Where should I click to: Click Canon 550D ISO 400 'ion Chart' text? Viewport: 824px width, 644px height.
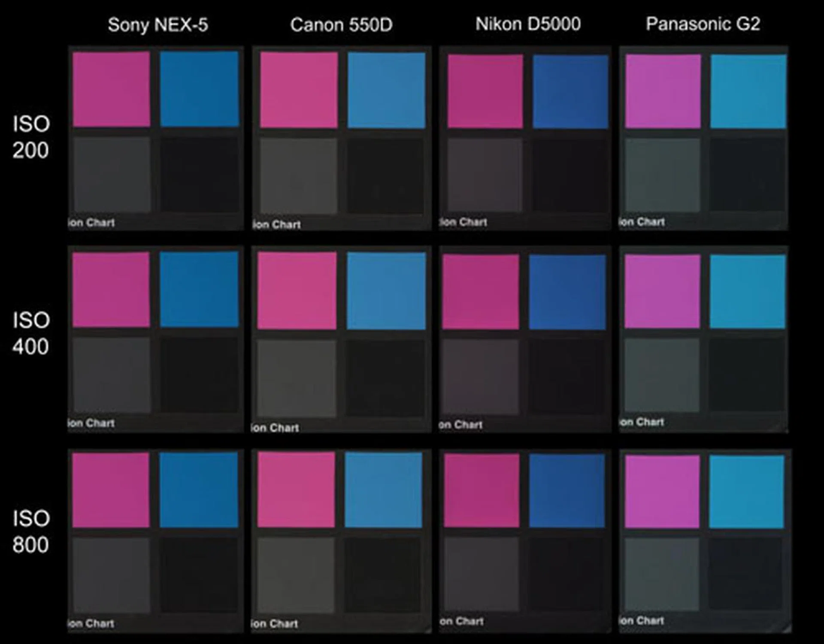(275, 428)
